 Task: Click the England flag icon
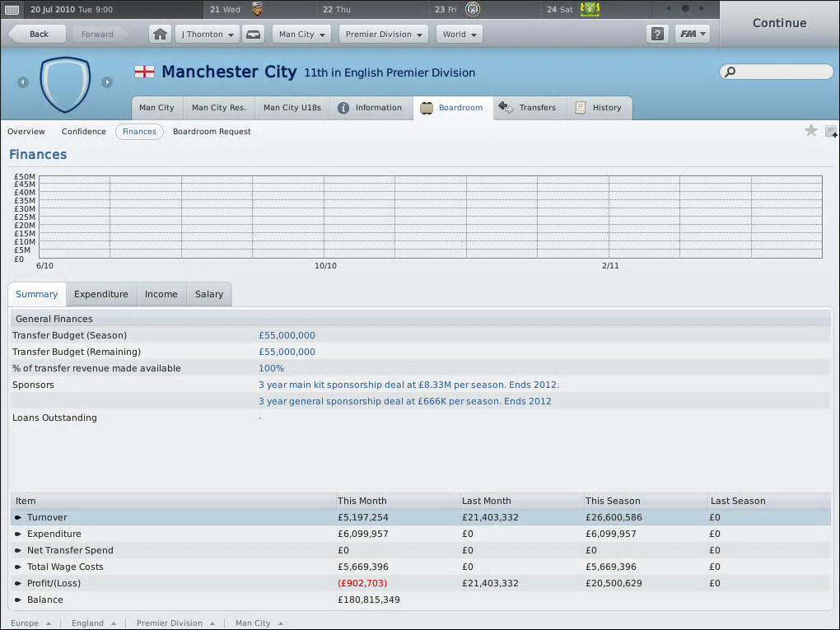145,72
